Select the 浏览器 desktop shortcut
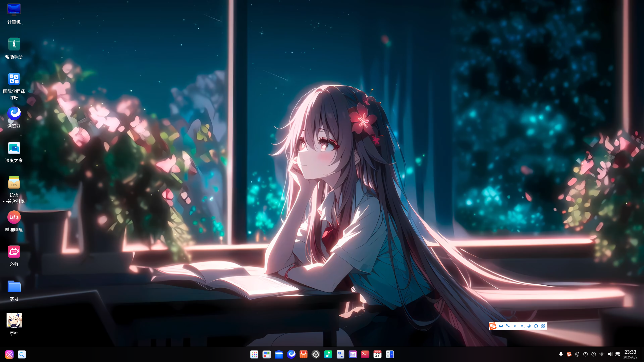Image resolution: width=644 pixels, height=362 pixels. click(x=14, y=117)
